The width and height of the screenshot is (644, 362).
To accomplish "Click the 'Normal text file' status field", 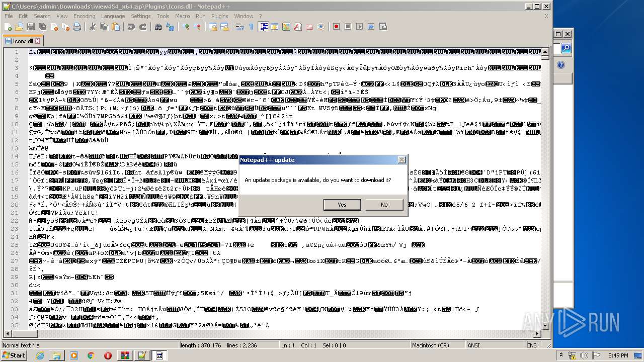I will point(90,345).
